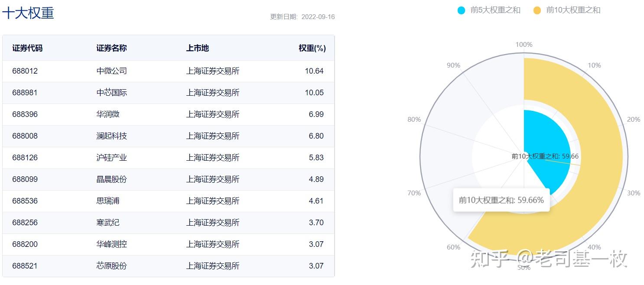Select security code 688012
Image resolution: width=644 pixels, height=285 pixels.
[25, 71]
